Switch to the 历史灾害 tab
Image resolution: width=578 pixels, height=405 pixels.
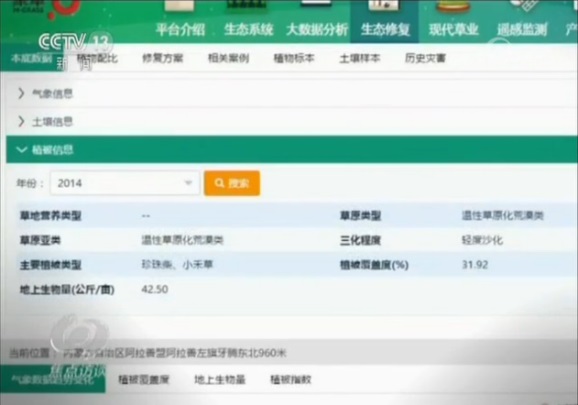425,58
